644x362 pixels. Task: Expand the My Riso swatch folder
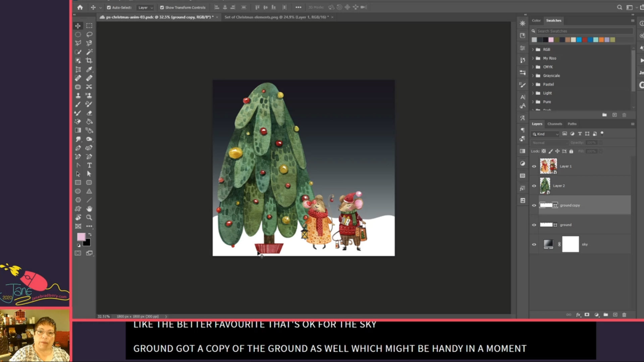[x=533, y=58]
